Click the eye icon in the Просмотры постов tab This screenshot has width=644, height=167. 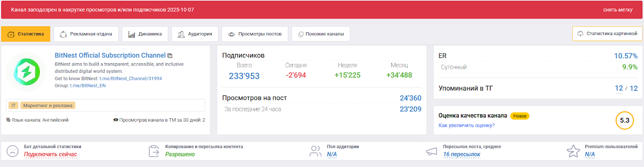click(x=231, y=35)
